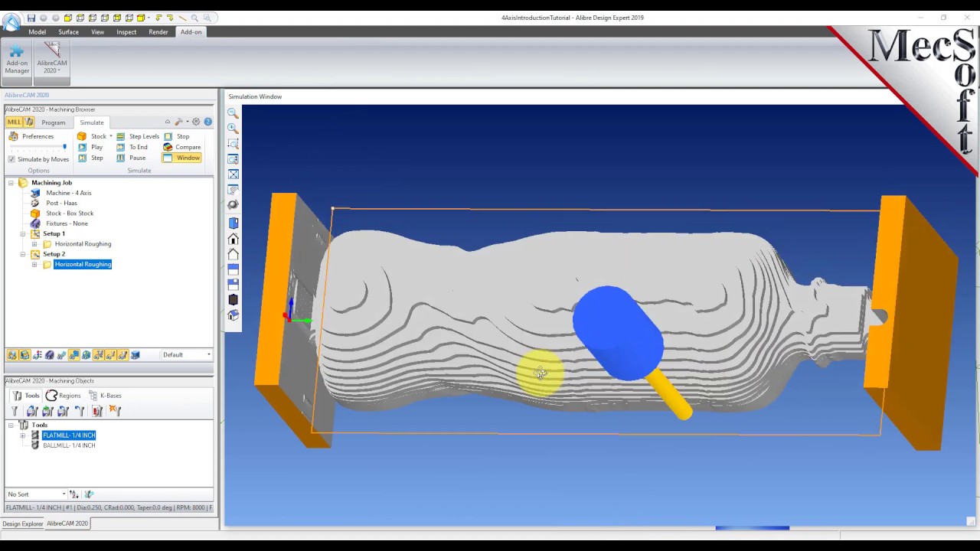Switch to the Program tab
The width and height of the screenshot is (980, 551).
tap(53, 122)
